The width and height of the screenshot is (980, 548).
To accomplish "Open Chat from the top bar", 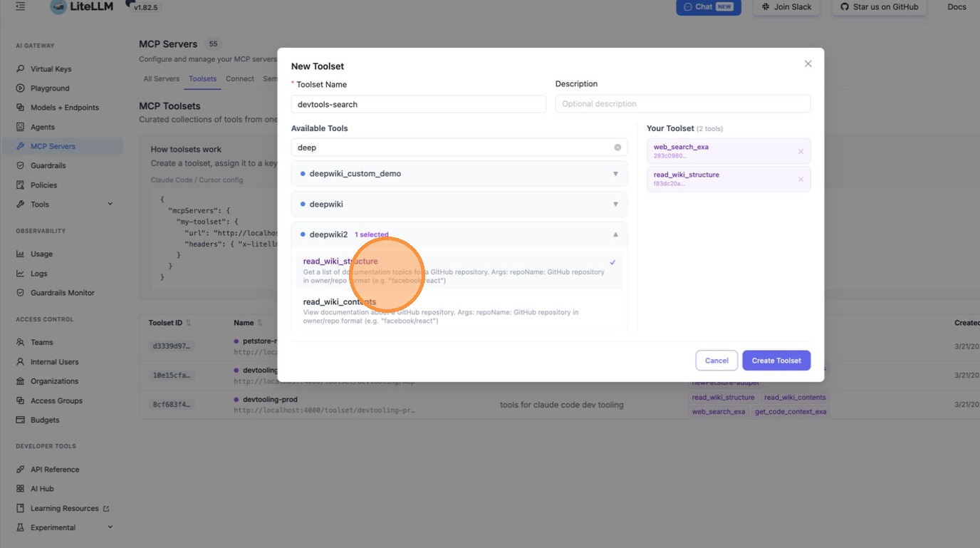I will [709, 6].
